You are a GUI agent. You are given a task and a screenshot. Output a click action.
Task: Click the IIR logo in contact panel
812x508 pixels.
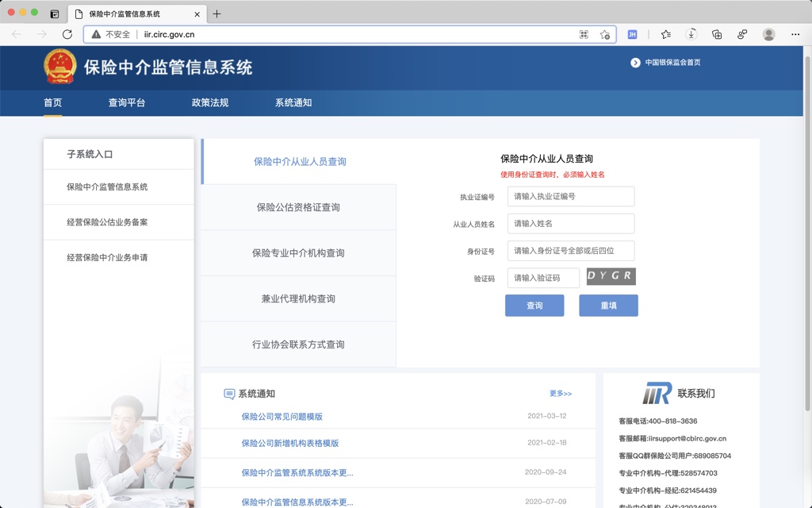[x=657, y=393]
